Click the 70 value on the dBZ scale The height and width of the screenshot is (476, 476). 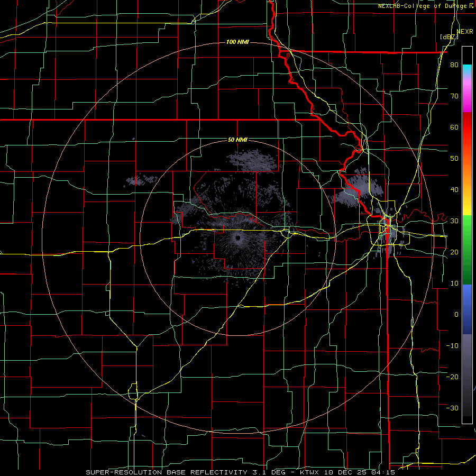click(454, 96)
